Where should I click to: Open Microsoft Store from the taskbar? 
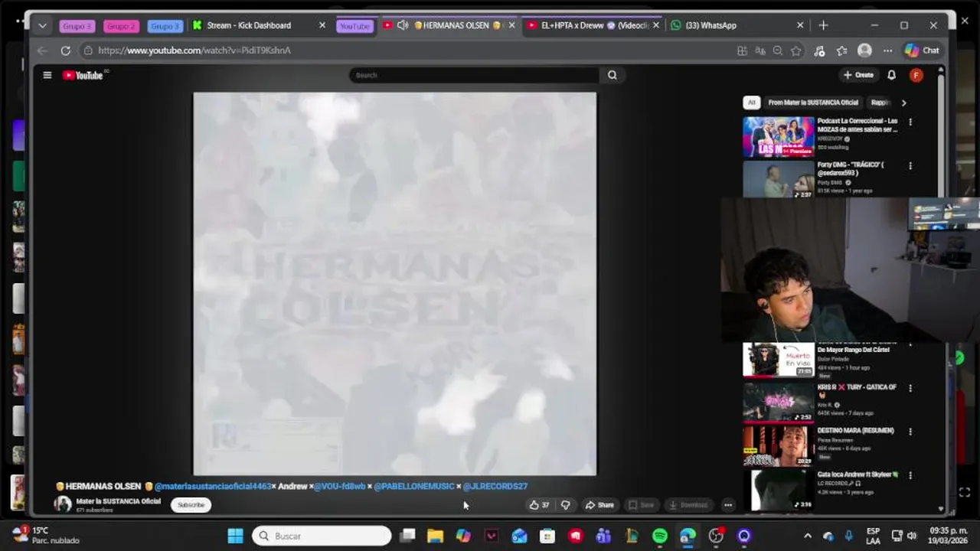tap(547, 536)
